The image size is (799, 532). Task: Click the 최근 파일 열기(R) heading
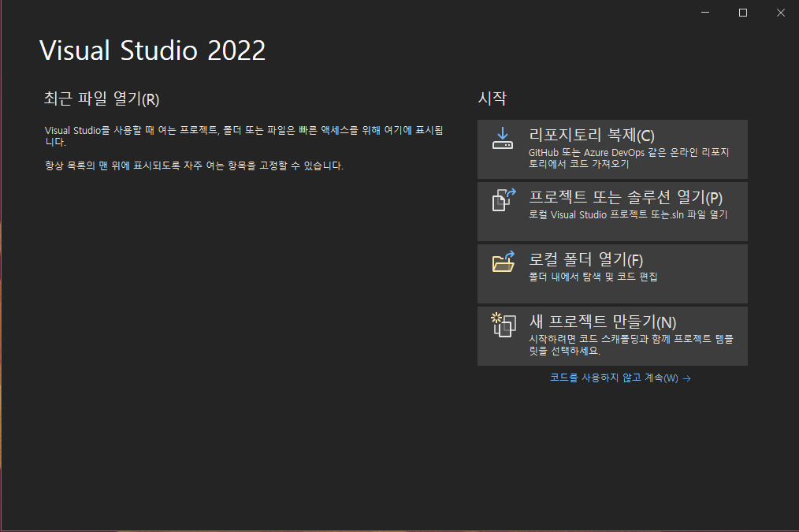pyautogui.click(x=102, y=99)
